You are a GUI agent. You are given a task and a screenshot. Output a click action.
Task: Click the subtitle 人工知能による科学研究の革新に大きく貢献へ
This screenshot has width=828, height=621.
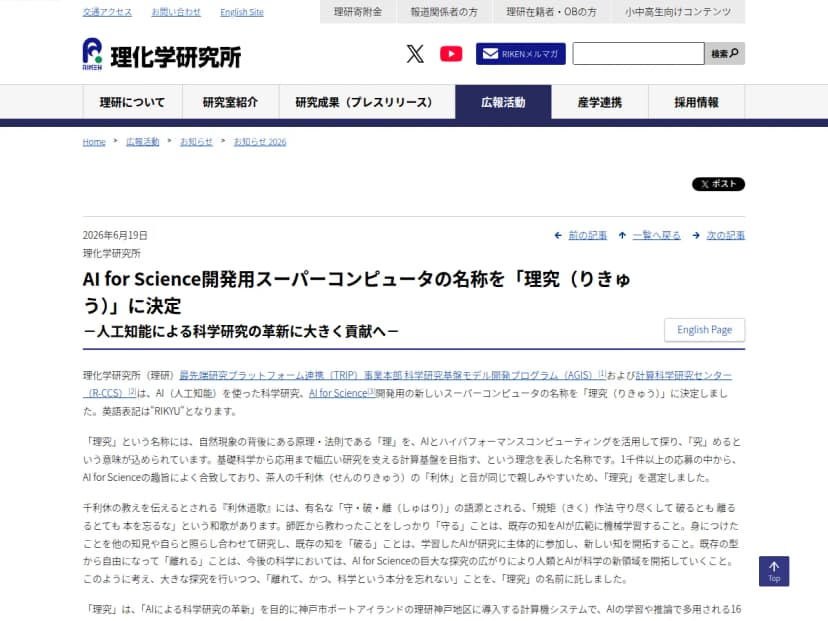click(241, 331)
